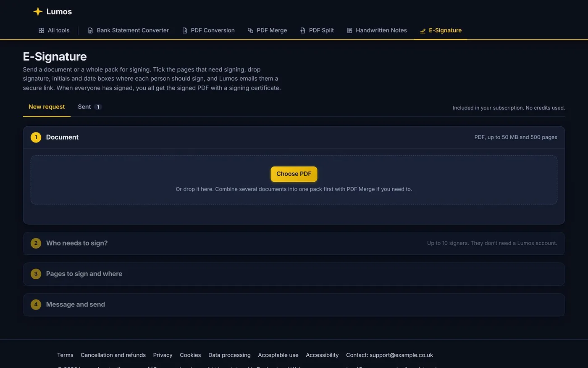Click step 1 Document number badge
Screen dimensions: 588x368
(36, 137)
